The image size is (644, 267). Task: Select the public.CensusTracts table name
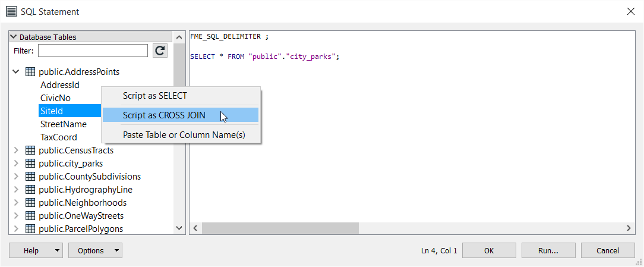[x=76, y=150]
